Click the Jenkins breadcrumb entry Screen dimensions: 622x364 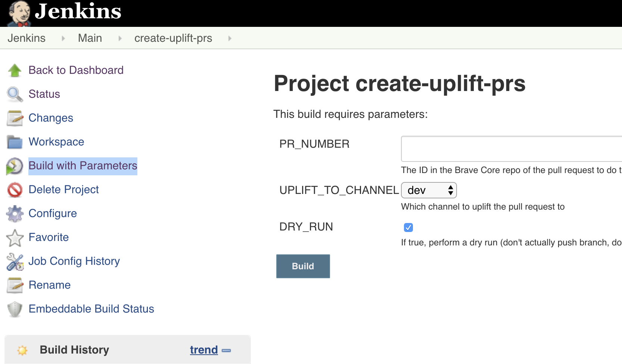click(x=26, y=38)
